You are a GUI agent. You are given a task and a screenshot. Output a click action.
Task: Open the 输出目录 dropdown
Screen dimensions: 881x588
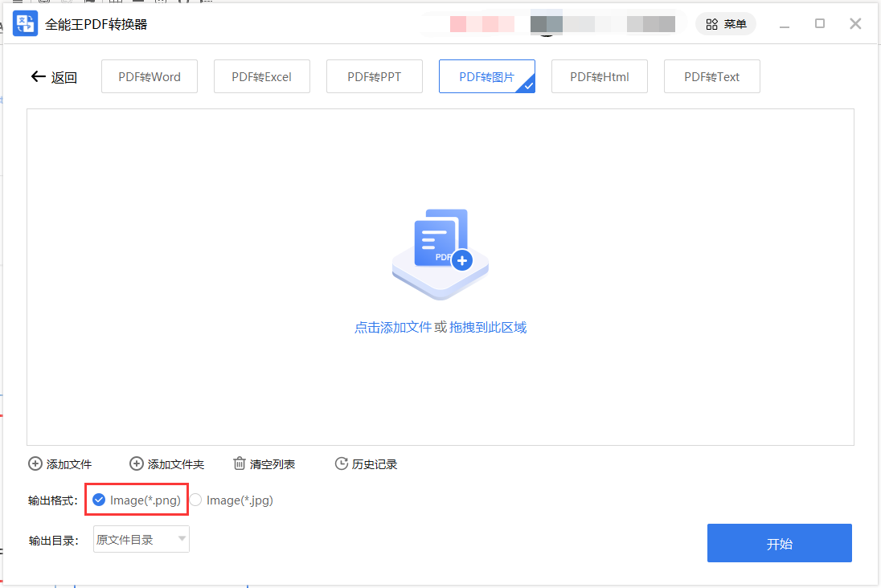(x=141, y=539)
